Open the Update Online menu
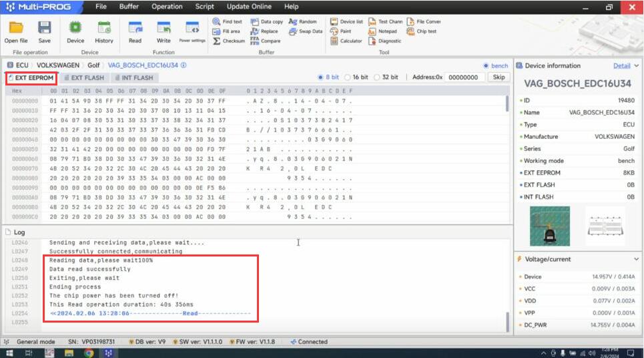 249,7
